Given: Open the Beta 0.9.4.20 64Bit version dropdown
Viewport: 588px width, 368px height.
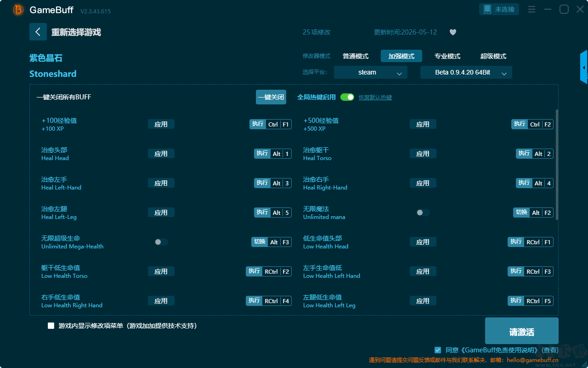Looking at the screenshot, I should 466,72.
